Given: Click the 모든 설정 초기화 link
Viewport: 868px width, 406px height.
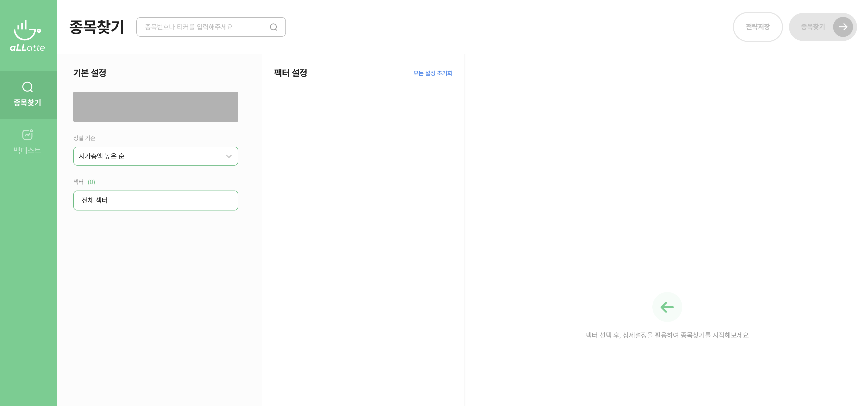Looking at the screenshot, I should (x=433, y=73).
